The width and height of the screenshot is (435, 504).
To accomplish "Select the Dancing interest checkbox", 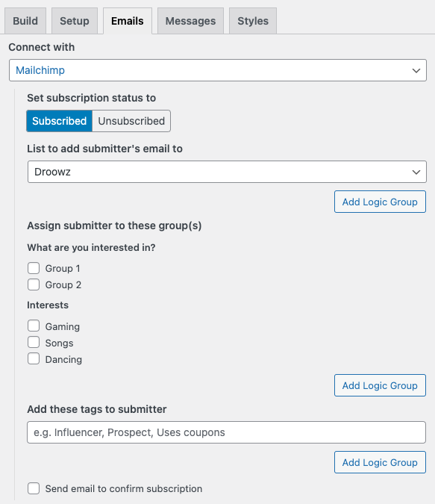I will coord(34,358).
